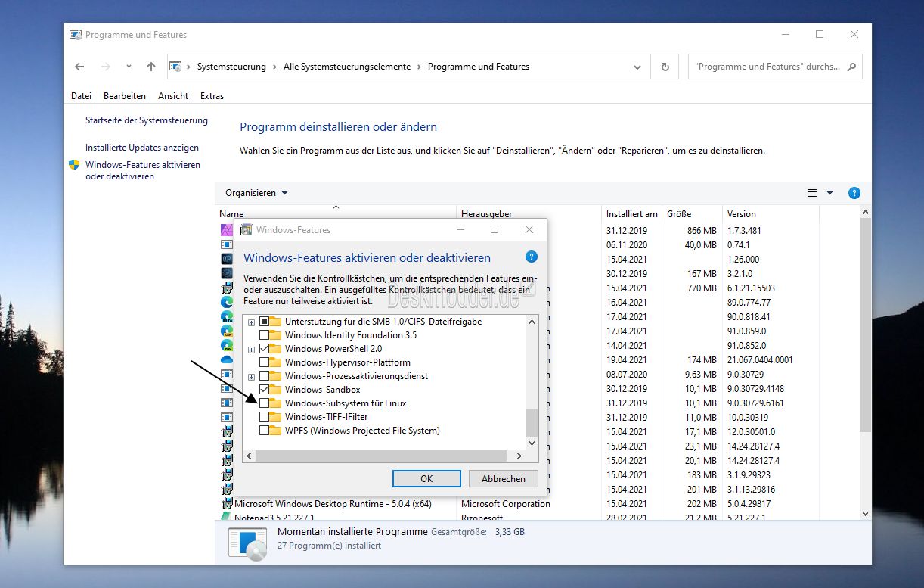Click the status bar installed programs icon
Viewport: 924px width, 588px height.
coord(247,543)
